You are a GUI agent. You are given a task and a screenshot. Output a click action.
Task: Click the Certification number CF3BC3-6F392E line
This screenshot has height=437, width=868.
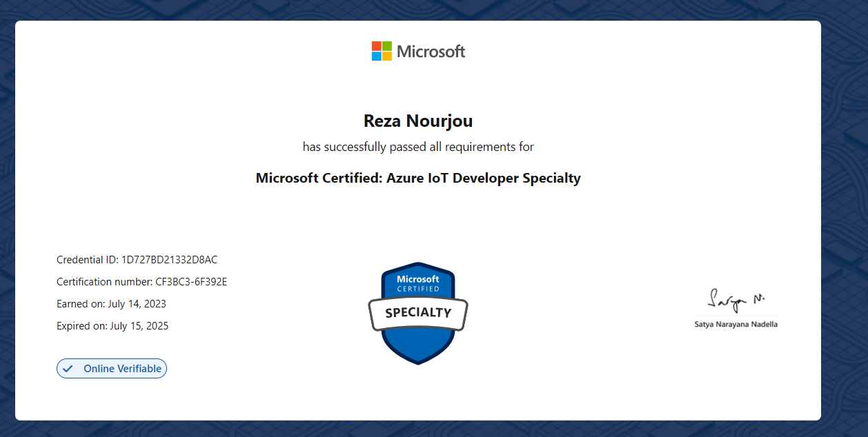click(x=142, y=282)
